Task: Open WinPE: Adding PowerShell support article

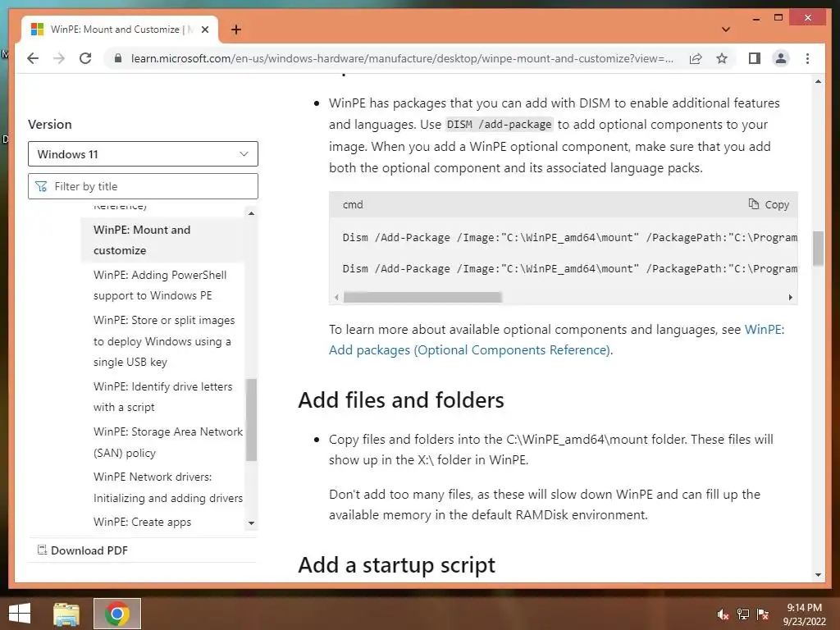Action: 160,285
